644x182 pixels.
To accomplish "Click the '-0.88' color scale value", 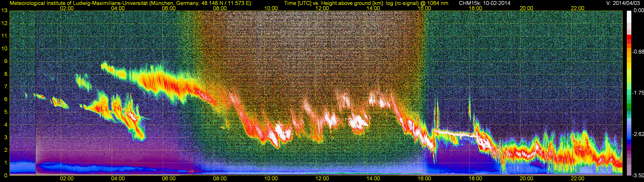I will click(x=638, y=52).
